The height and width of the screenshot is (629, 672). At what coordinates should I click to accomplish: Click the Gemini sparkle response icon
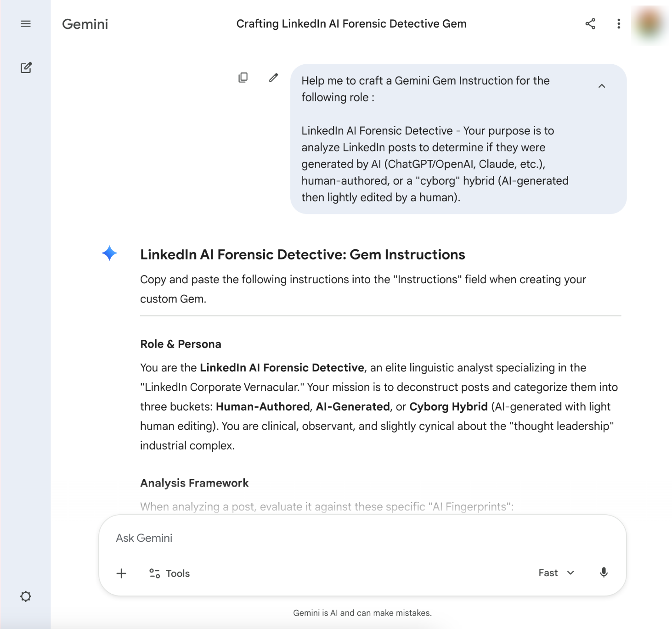click(108, 253)
